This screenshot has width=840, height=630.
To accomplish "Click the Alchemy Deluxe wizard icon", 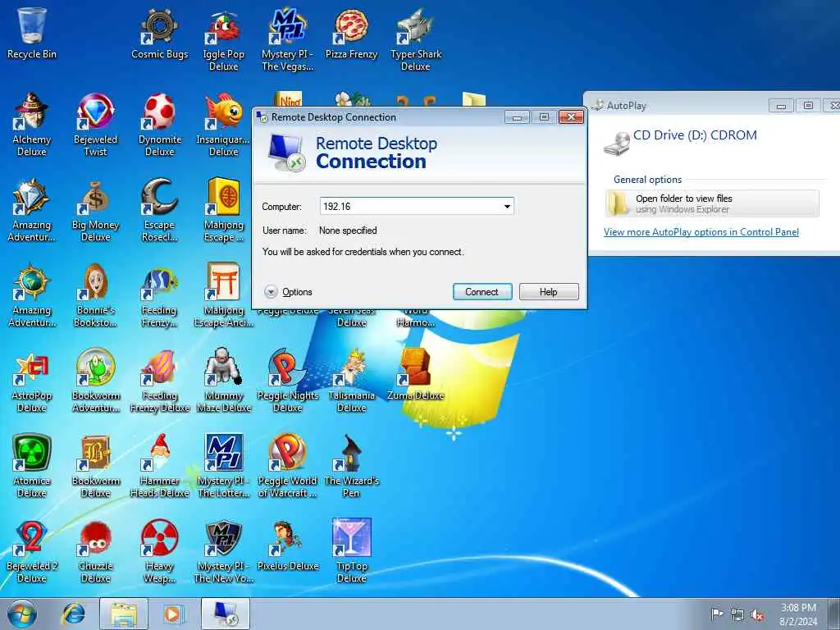I will click(31, 125).
